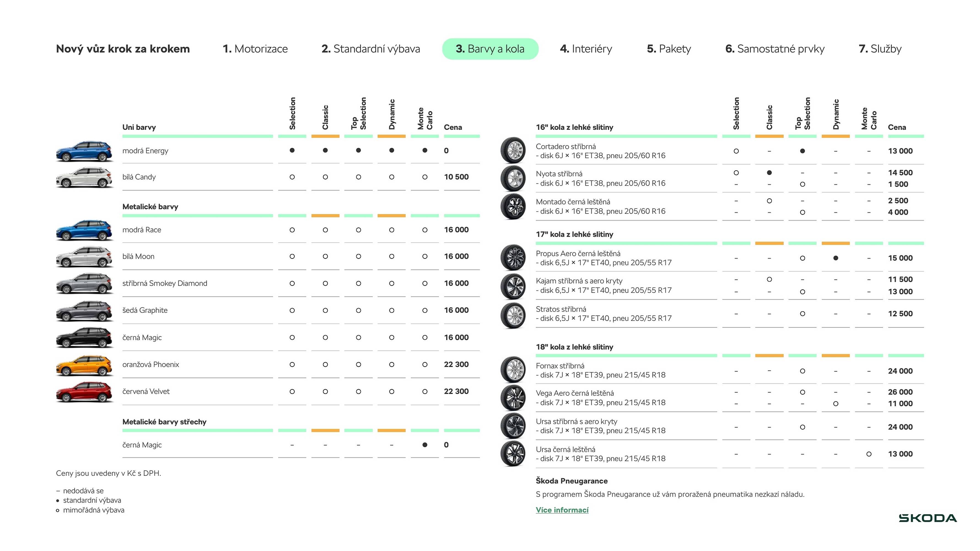Screen dimensions: 980x551
Task: Click the 7. Služby navigation item
Action: pyautogui.click(x=880, y=49)
